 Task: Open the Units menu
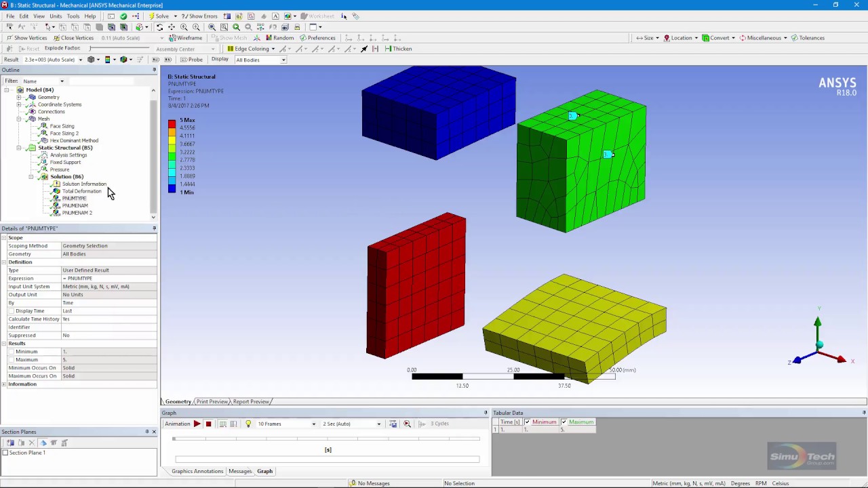56,16
